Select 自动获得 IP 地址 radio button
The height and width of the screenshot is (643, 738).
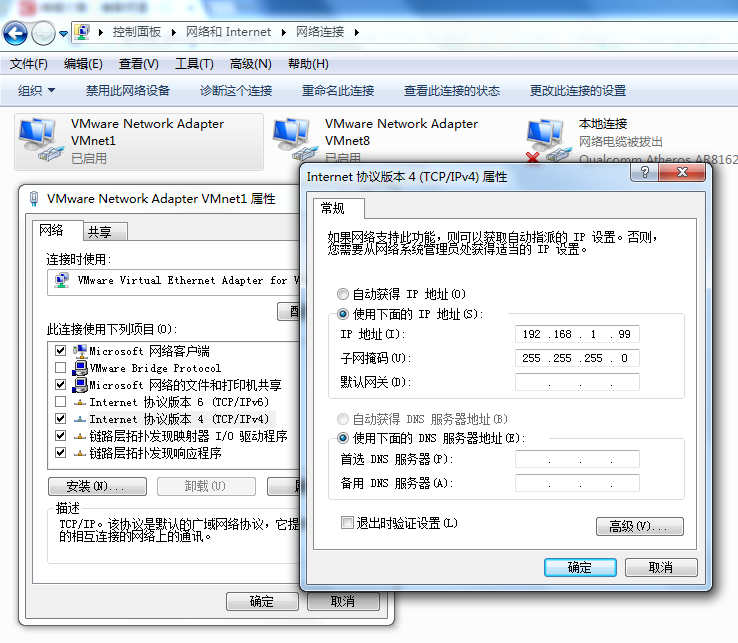(343, 294)
